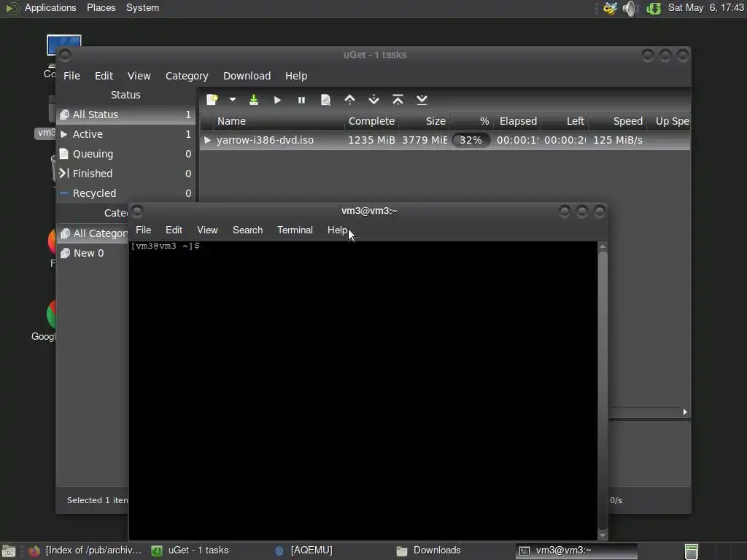The height and width of the screenshot is (560, 747).
Task: Click the terminal vertical scrollbar thumb
Action: pos(603,391)
